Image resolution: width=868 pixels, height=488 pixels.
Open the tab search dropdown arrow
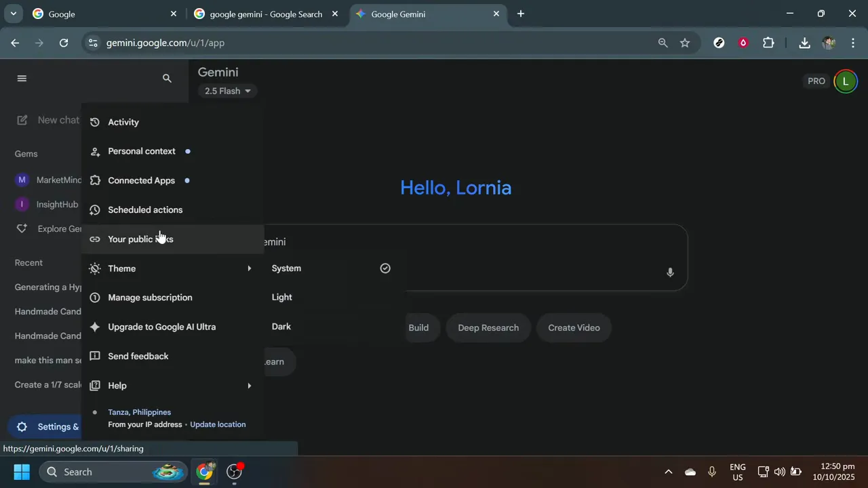click(13, 14)
